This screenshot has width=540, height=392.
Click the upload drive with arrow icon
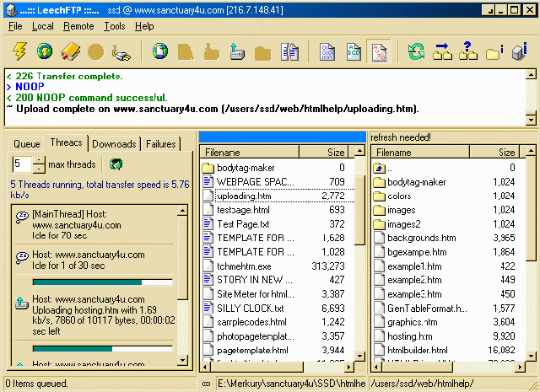tap(237, 52)
